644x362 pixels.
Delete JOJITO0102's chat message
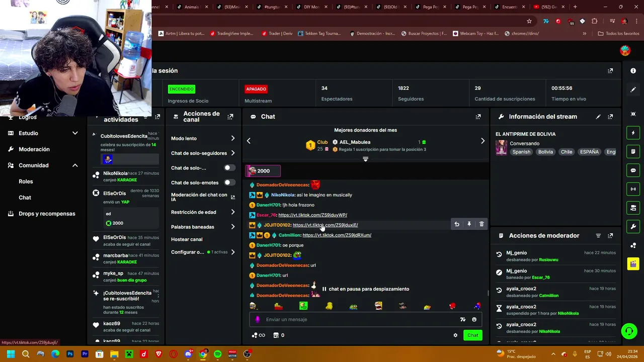click(x=481, y=224)
